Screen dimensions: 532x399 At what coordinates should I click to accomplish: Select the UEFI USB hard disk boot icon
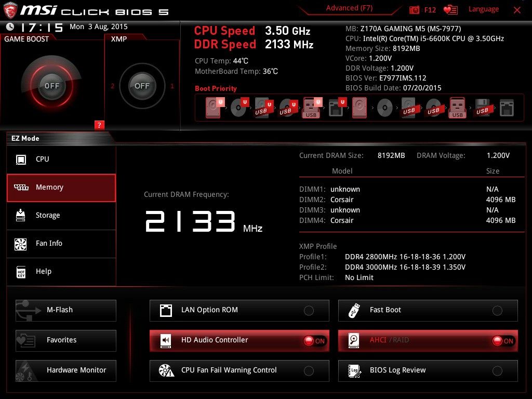tap(264, 108)
